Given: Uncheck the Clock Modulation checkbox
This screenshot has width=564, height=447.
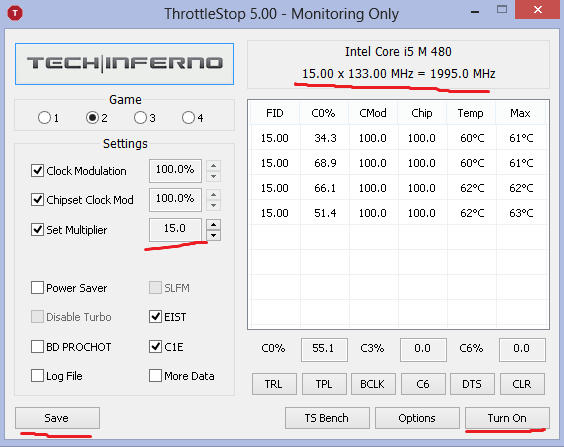Looking at the screenshot, I should [x=37, y=170].
